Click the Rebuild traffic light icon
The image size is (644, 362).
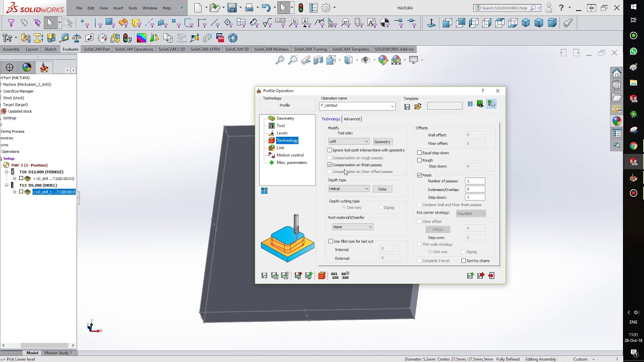(301, 8)
